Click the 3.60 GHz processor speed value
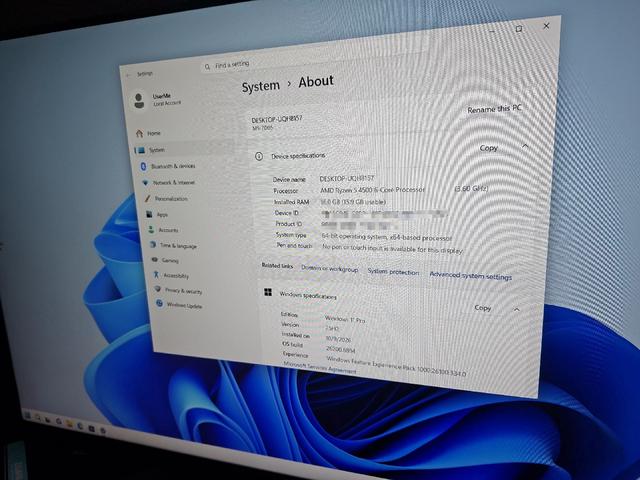The image size is (640, 480). 471,188
